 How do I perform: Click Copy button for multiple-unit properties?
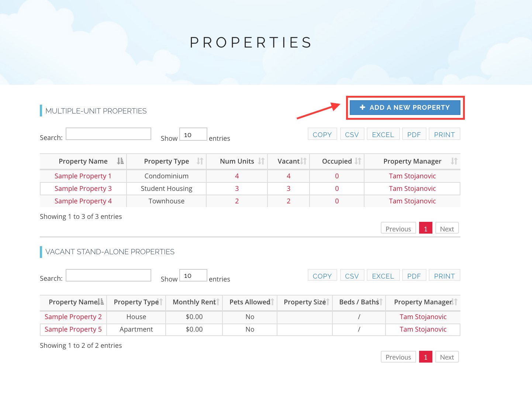coord(322,134)
